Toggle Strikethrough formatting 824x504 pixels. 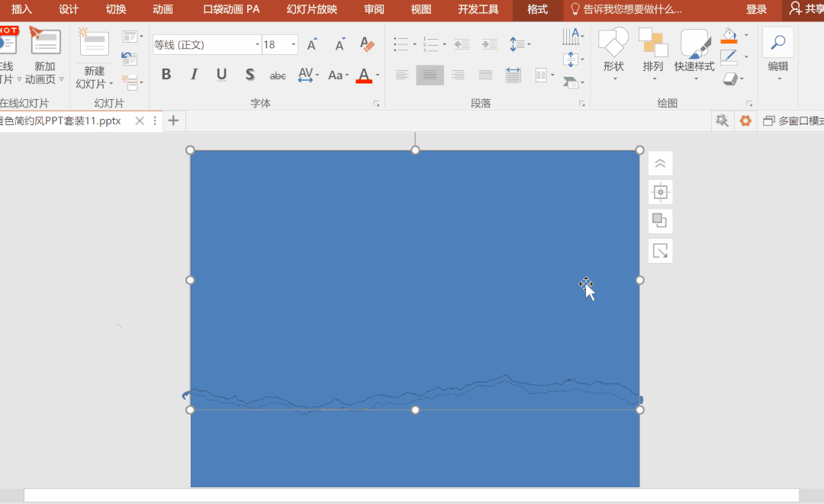point(278,75)
